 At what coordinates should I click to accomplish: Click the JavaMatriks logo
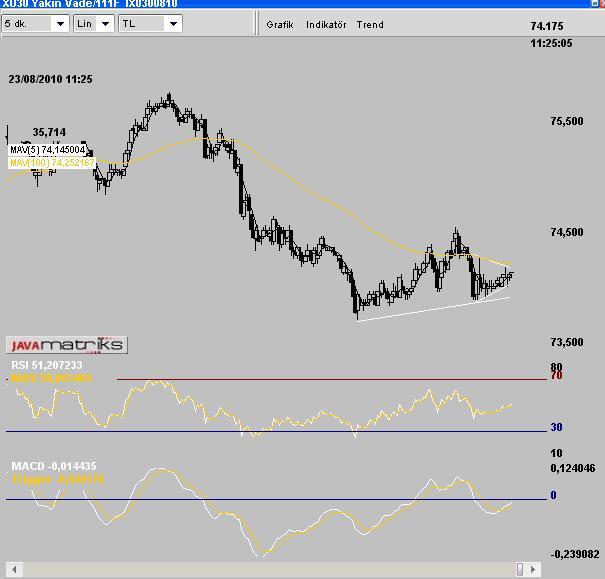point(67,345)
